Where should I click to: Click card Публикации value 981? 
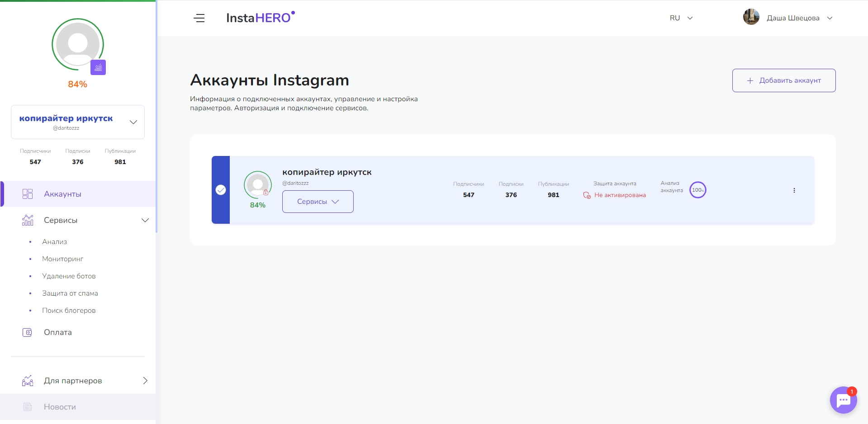pyautogui.click(x=554, y=195)
